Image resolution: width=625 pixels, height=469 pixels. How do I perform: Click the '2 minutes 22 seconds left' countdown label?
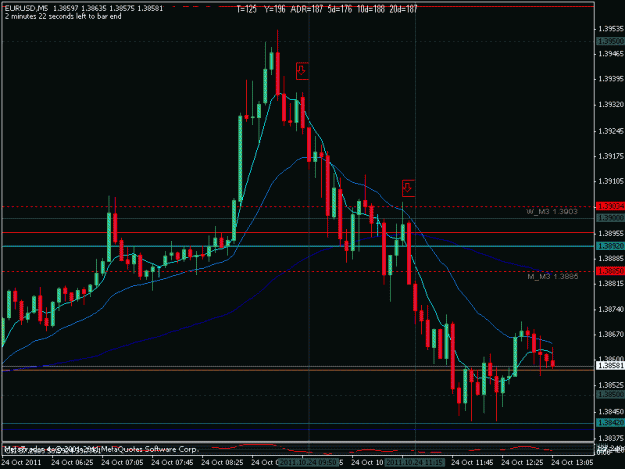point(63,16)
